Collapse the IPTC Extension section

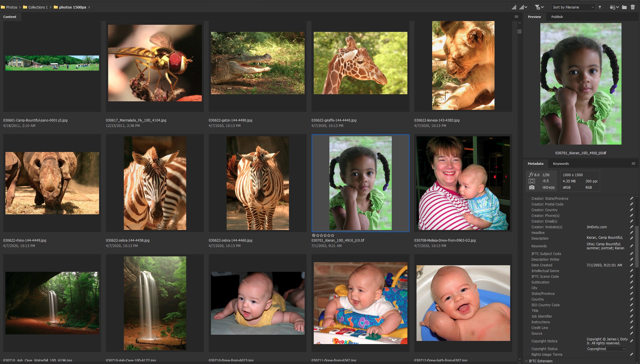pos(526,361)
